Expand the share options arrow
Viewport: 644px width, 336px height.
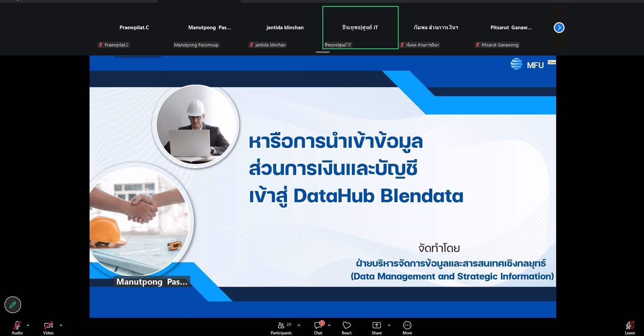click(x=389, y=325)
